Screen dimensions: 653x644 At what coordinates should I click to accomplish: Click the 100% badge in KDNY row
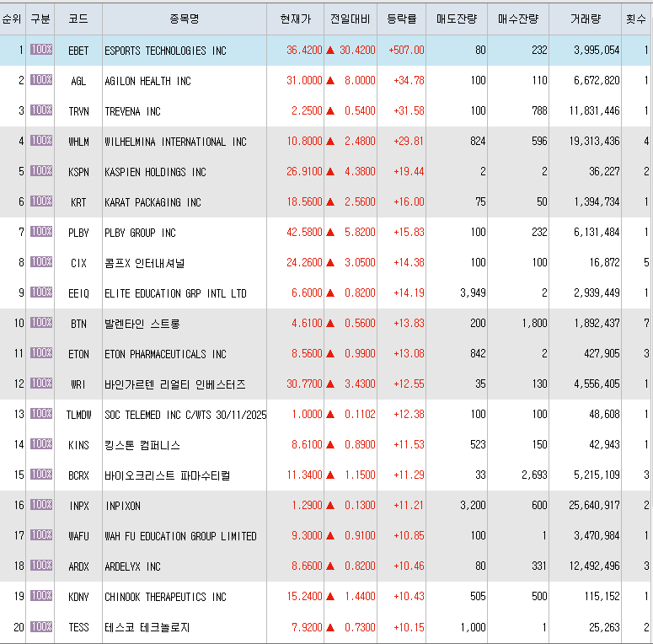tap(41, 595)
